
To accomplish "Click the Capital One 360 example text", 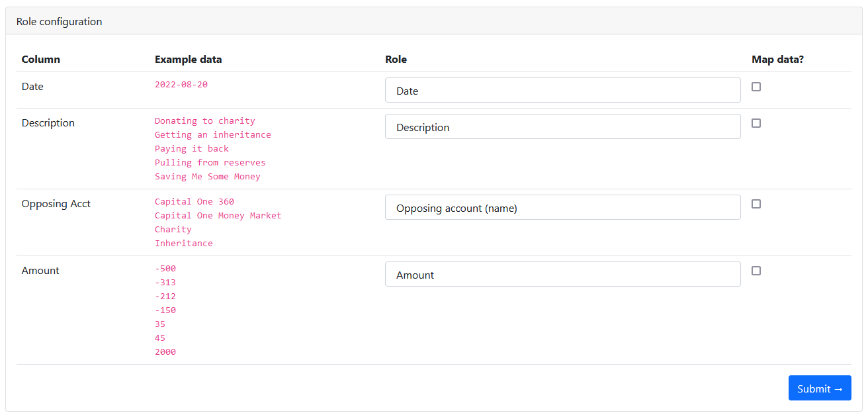I will pyautogui.click(x=194, y=201).
